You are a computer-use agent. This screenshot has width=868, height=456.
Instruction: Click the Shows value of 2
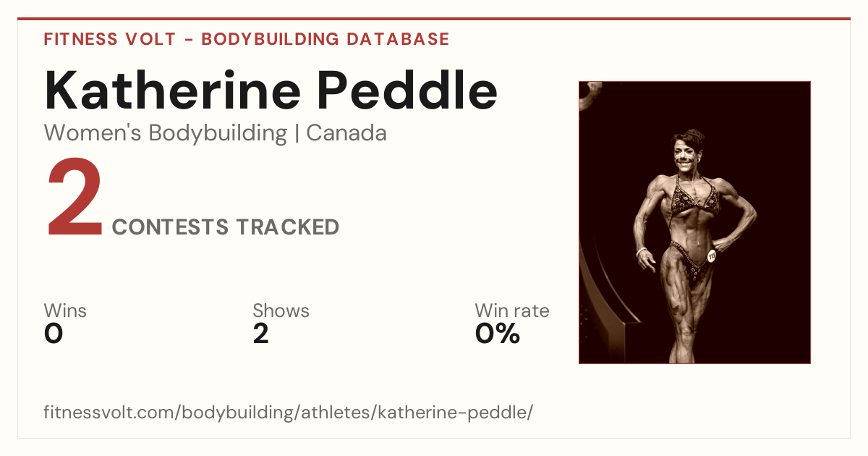pos(261,334)
